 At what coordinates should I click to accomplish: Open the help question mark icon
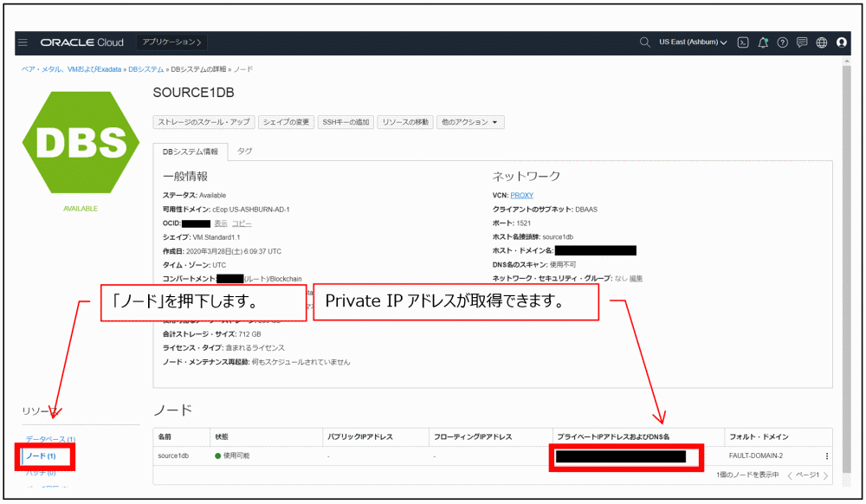point(783,42)
